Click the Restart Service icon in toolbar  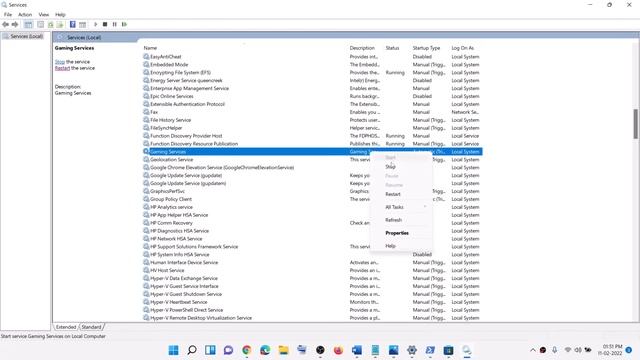pos(124,24)
